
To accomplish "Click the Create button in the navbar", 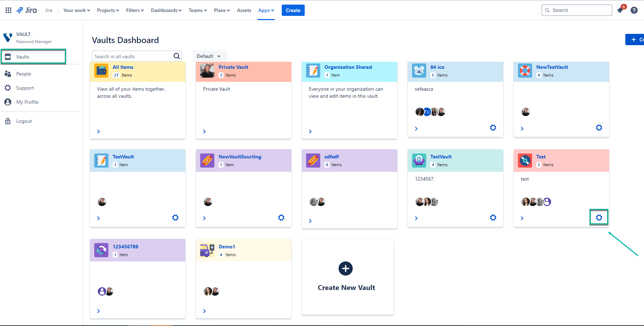I will (x=293, y=10).
